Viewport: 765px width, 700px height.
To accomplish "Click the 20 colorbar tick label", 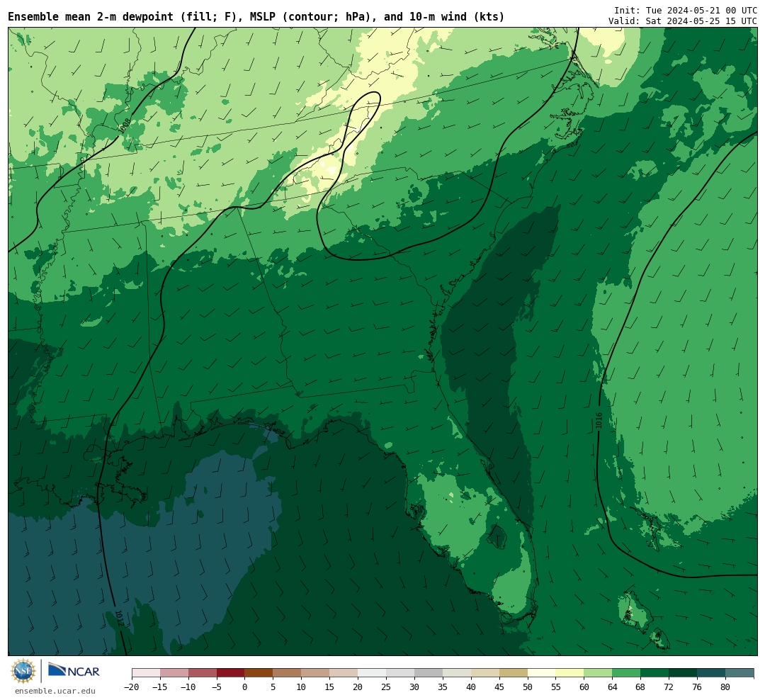I will coord(358,687).
